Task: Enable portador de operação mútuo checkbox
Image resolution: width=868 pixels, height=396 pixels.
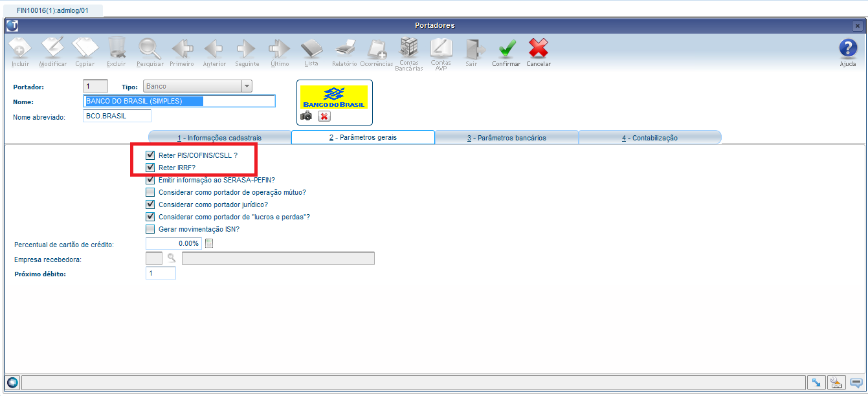Action: (150, 192)
